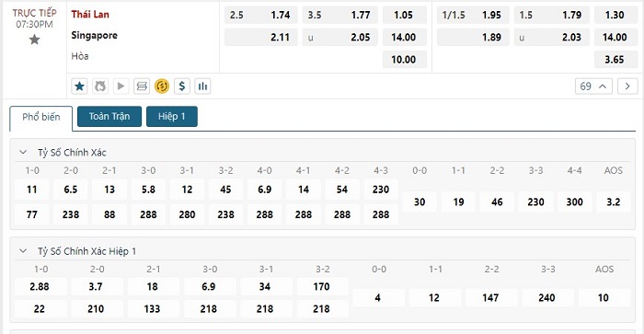This screenshot has width=644, height=334.
Task: Open the dollar sign cash-out icon
Action: 182,86
